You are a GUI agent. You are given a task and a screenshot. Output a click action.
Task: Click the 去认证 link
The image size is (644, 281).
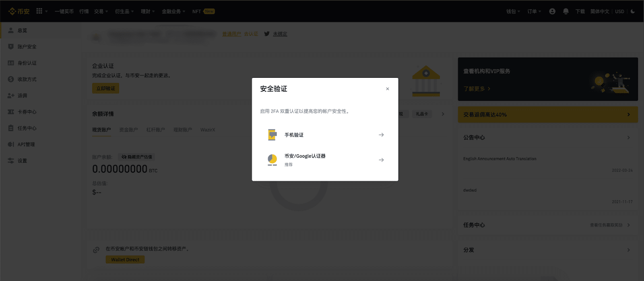coord(251,34)
